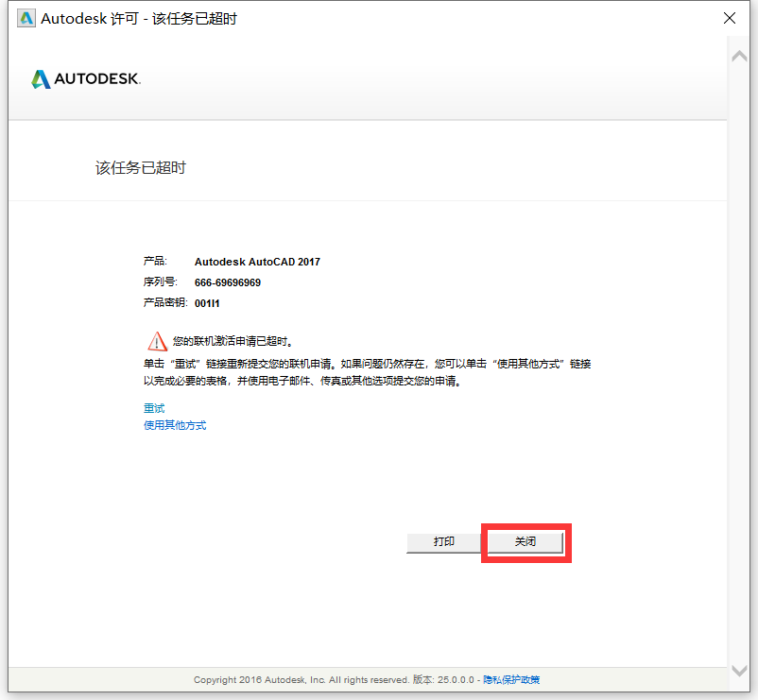Screen dimensions: 758x700
Task: Select the serial number 666-69696969
Action: (x=228, y=282)
